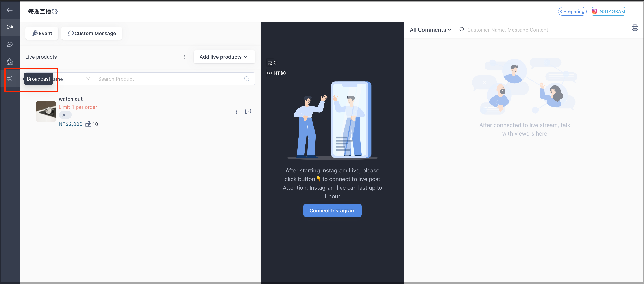Open settings gear next to 每週直播
644x284 pixels.
(x=55, y=11)
